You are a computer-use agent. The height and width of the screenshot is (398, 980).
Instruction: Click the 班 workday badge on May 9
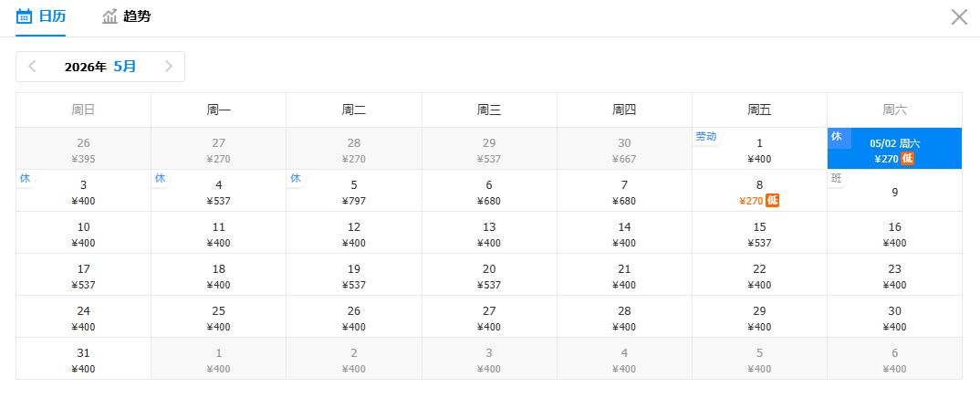tap(837, 178)
